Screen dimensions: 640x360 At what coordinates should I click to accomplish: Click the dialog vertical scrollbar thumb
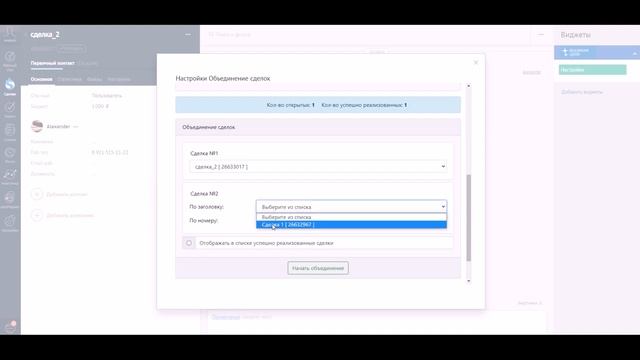pyautogui.click(x=469, y=218)
